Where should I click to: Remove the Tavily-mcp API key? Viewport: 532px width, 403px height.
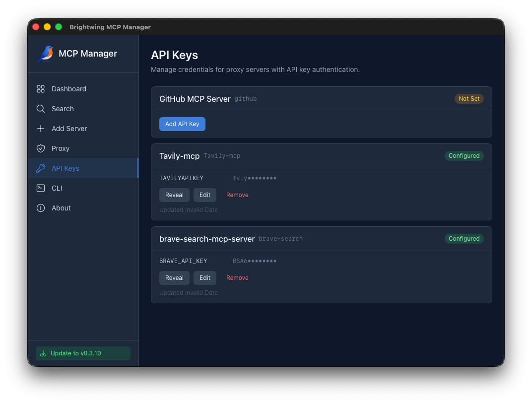point(237,195)
